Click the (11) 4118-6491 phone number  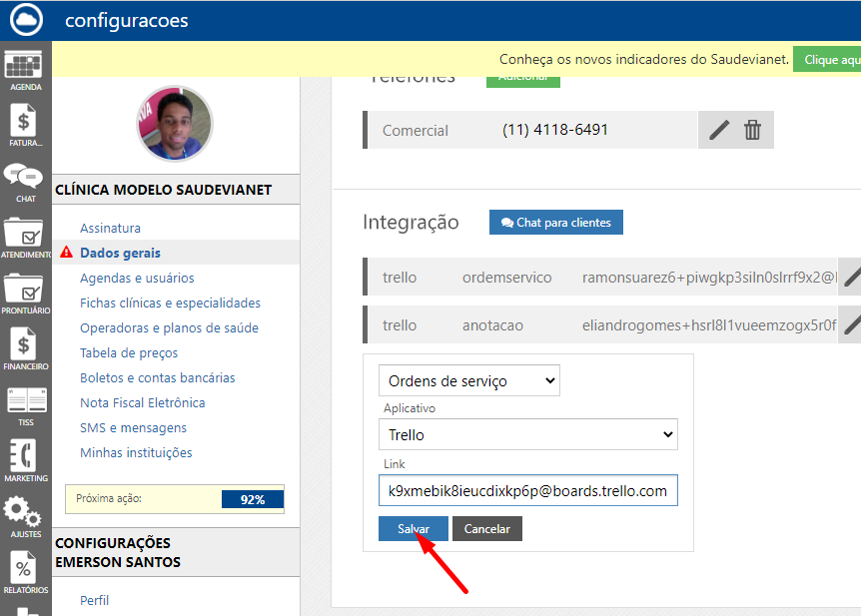tap(555, 130)
